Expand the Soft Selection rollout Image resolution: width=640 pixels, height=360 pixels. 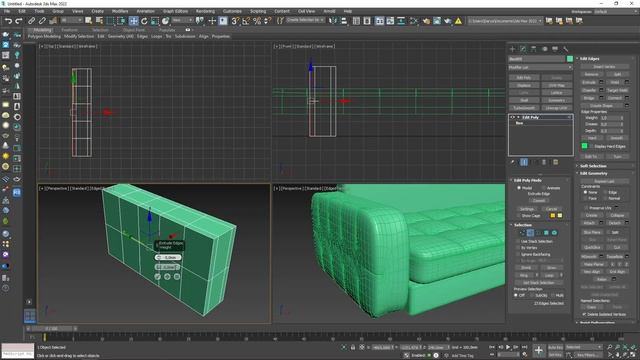point(593,166)
